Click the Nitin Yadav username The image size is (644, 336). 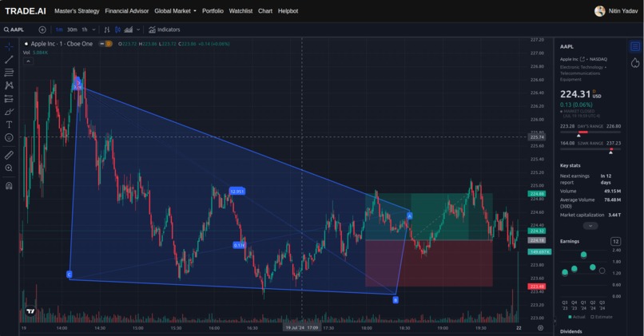click(623, 11)
